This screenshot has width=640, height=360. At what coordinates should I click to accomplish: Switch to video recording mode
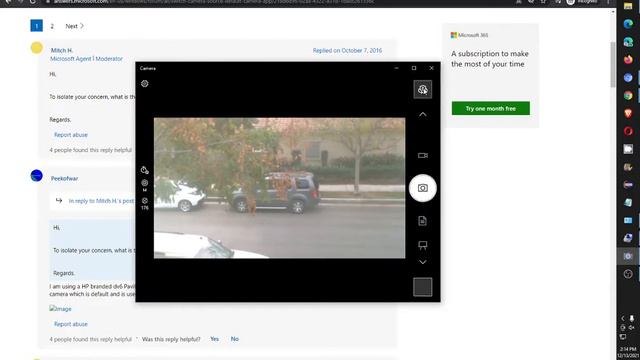(423, 156)
